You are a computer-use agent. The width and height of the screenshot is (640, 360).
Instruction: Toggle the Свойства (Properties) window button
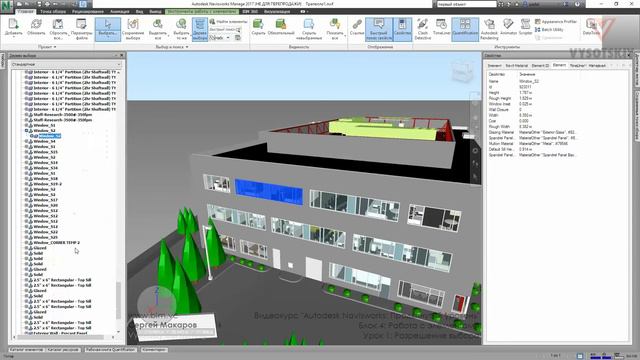coord(402,29)
